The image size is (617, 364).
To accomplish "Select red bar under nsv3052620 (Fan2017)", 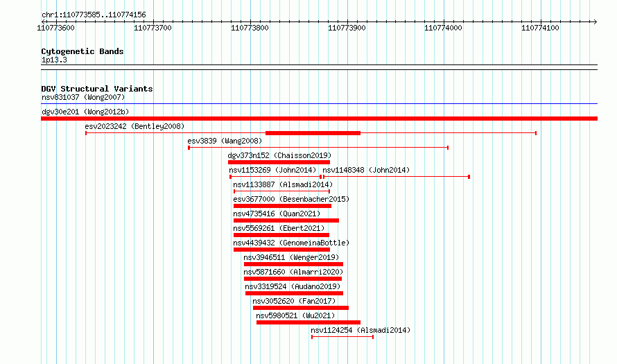I will pos(301,308).
